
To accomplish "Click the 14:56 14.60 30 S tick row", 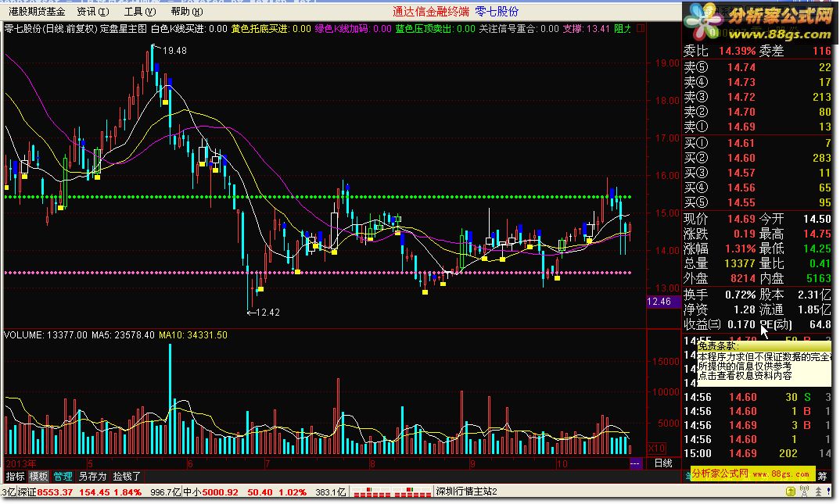I will (757, 398).
